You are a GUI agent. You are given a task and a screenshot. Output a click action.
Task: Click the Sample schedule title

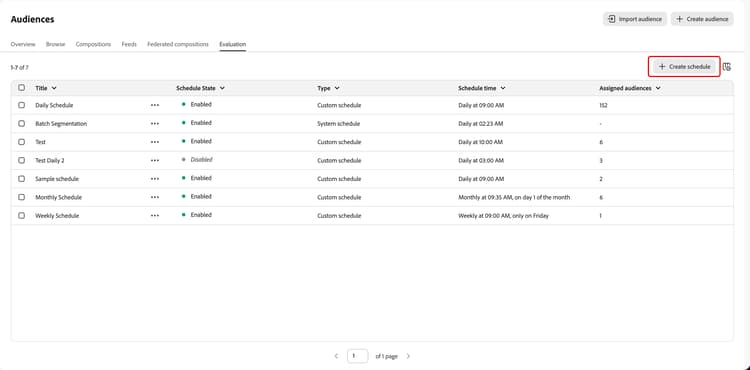[x=57, y=179]
